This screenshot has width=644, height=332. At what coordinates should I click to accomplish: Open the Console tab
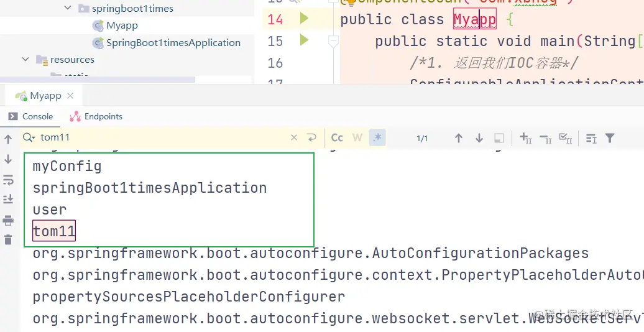point(31,116)
